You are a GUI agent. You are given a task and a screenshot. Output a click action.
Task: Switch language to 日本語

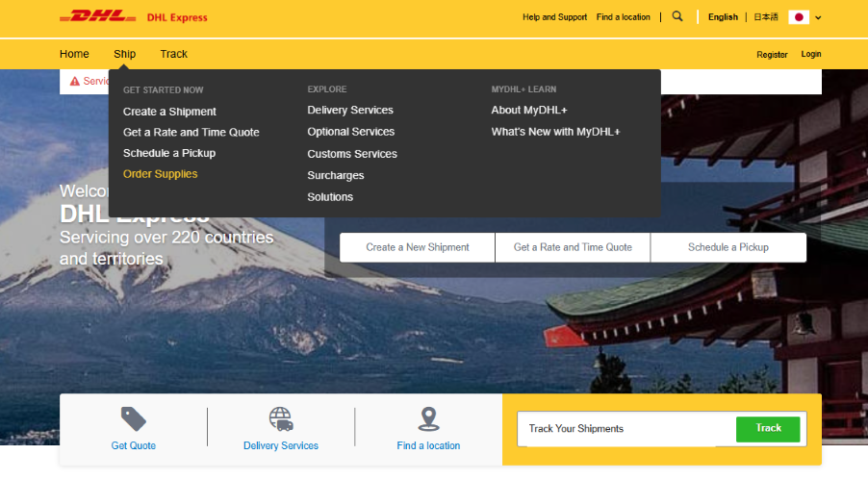coord(766,17)
